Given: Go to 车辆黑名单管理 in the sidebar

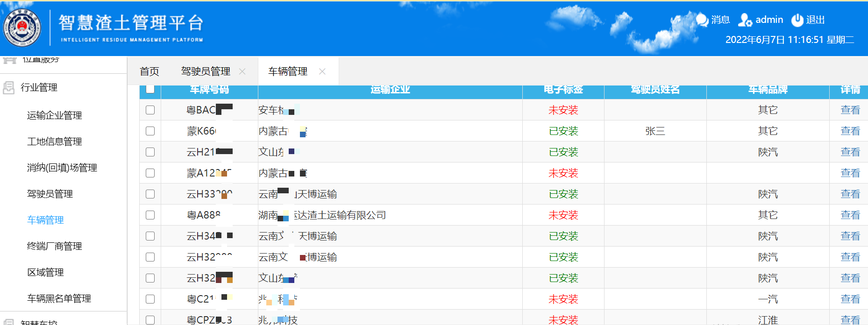Looking at the screenshot, I should (x=59, y=298).
